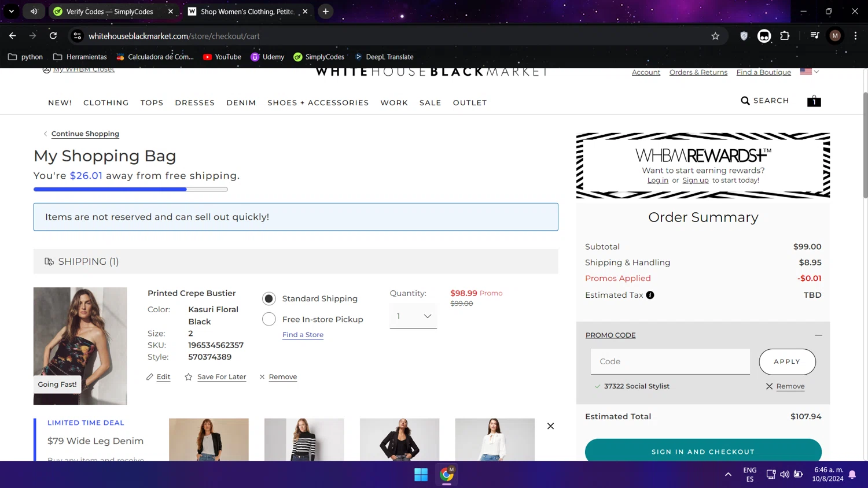The height and width of the screenshot is (488, 868).
Task: Open the SALE menu
Action: coord(431,103)
